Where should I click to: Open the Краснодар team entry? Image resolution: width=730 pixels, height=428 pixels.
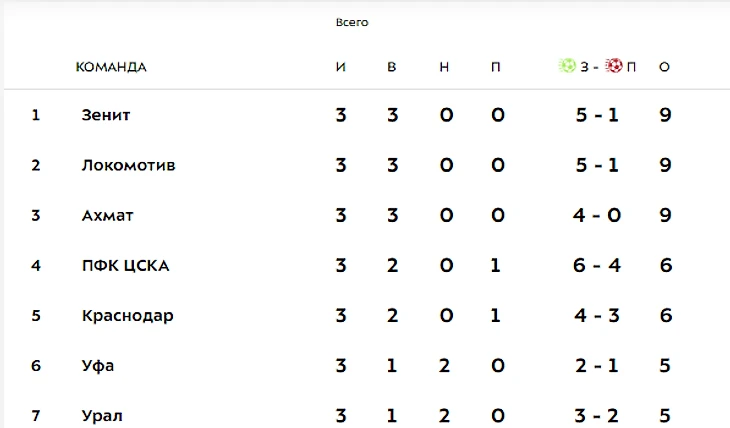[x=127, y=315]
